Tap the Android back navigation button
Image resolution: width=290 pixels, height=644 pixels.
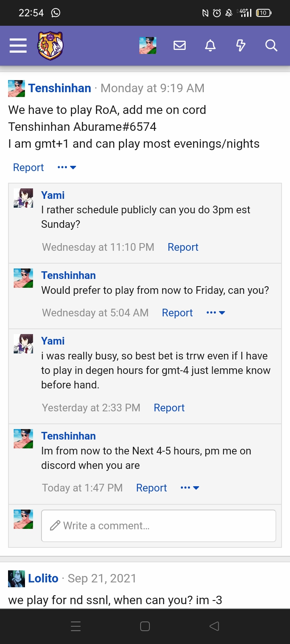coord(214,626)
